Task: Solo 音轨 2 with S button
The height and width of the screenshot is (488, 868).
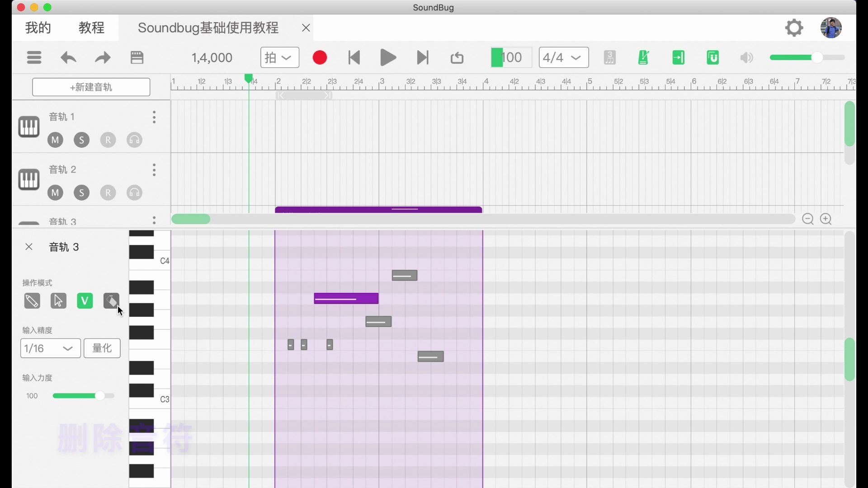Action: [81, 193]
